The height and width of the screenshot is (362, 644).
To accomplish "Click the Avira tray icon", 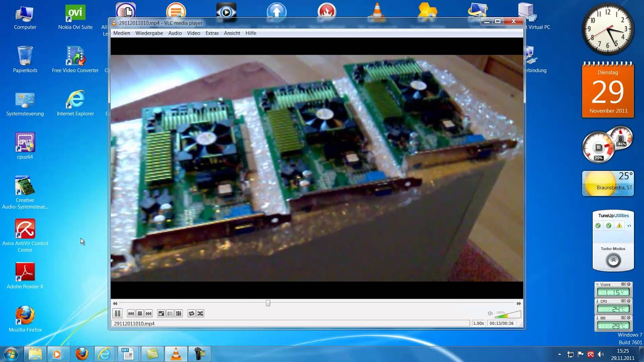I will click(x=591, y=354).
